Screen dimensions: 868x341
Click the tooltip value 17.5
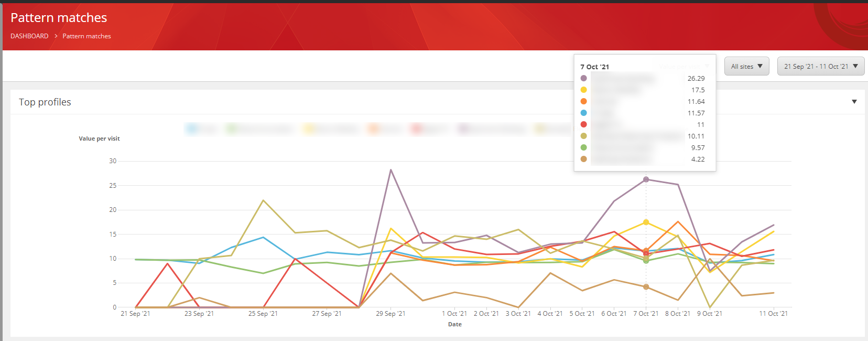click(698, 90)
